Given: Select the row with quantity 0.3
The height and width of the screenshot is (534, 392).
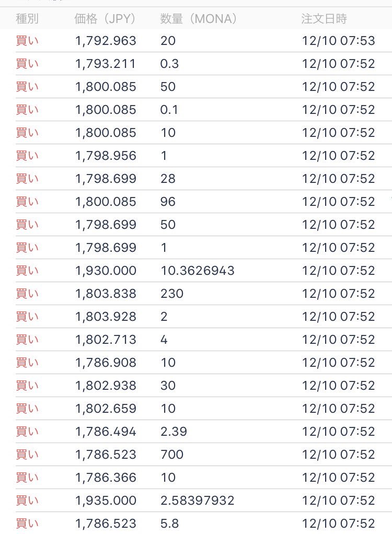Looking at the screenshot, I should click(204, 64).
